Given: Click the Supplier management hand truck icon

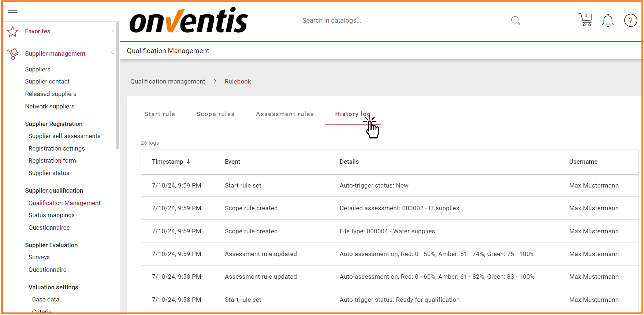Looking at the screenshot, I should pos(13,54).
